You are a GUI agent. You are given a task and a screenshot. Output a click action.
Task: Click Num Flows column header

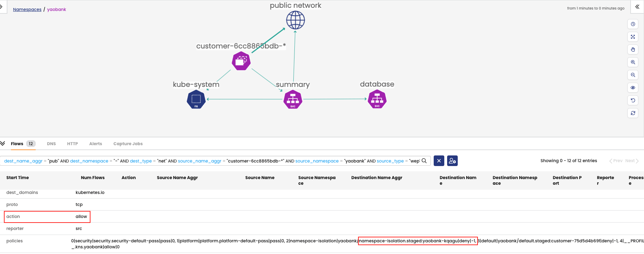tap(93, 178)
